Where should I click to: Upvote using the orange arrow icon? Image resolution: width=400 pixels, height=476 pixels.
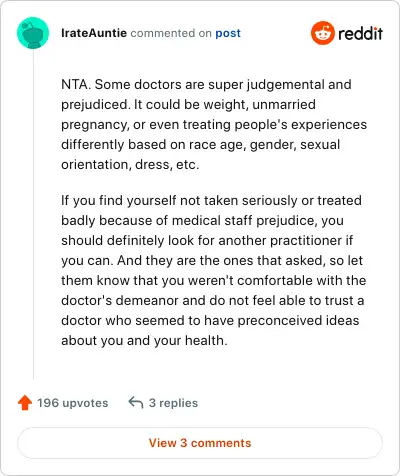tap(25, 403)
